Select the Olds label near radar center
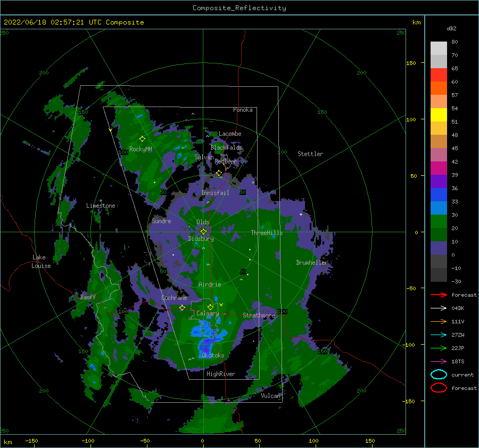 [203, 222]
